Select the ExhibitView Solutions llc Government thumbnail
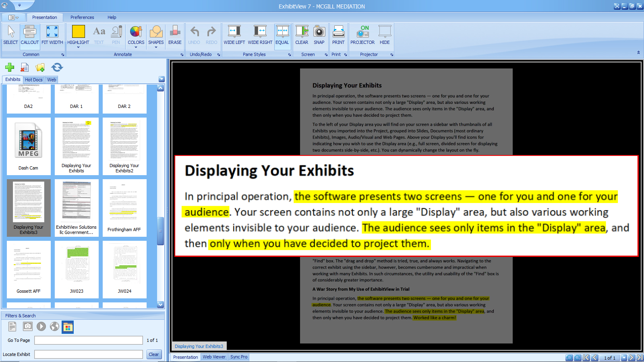 77,208
